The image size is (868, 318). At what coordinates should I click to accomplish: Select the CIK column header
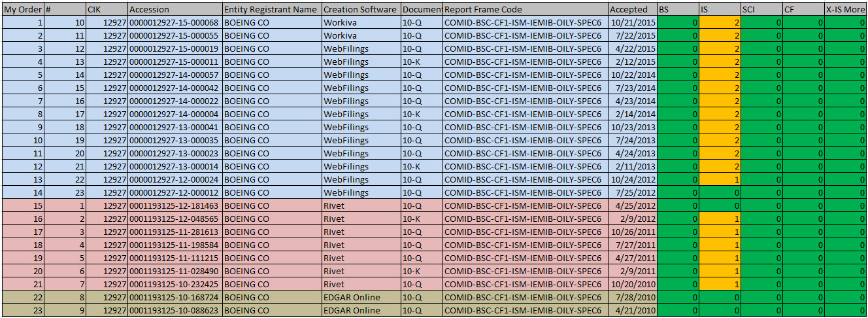[x=107, y=9]
